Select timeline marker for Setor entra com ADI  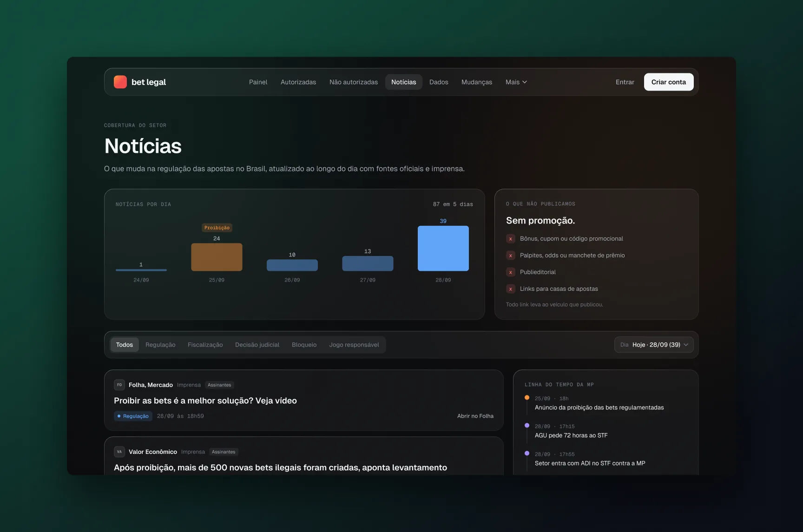[527, 453]
